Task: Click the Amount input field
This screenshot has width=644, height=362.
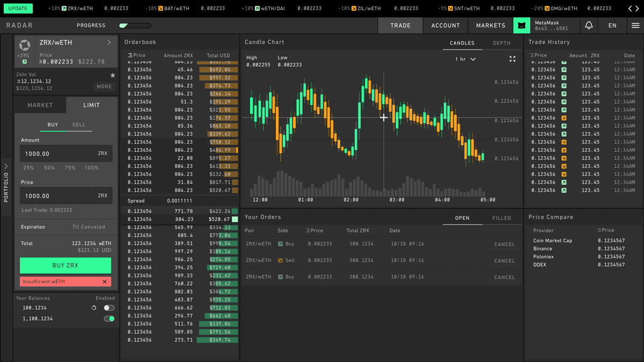Action: pyautogui.click(x=66, y=153)
